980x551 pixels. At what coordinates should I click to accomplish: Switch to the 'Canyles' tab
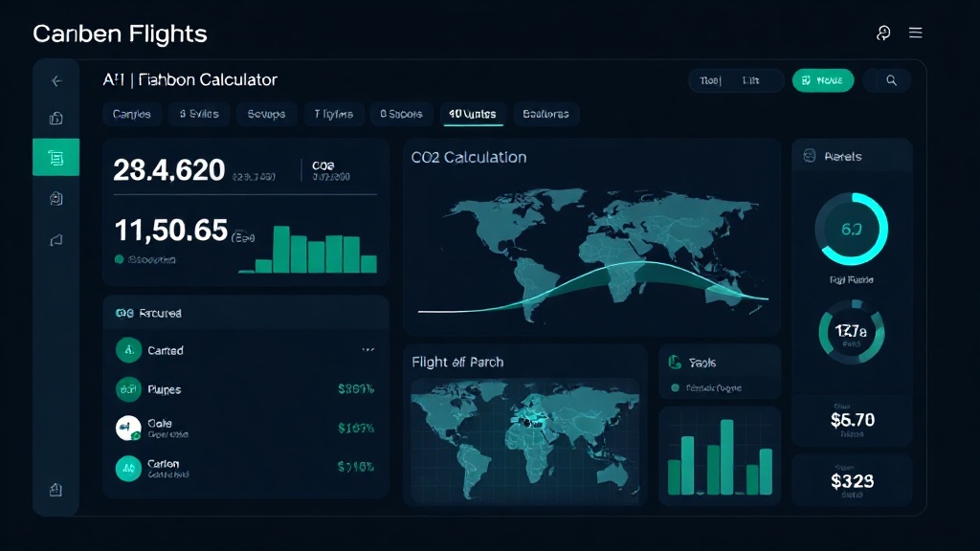[132, 115]
